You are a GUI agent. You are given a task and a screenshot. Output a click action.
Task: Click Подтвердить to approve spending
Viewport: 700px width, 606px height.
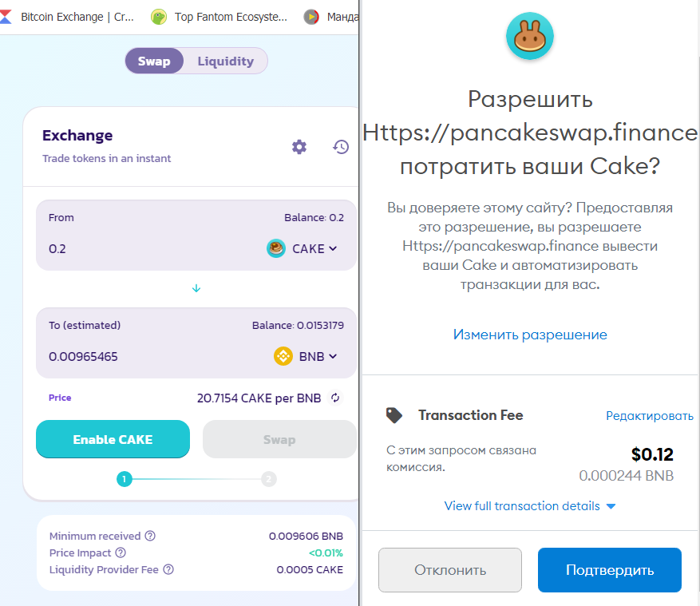click(608, 569)
